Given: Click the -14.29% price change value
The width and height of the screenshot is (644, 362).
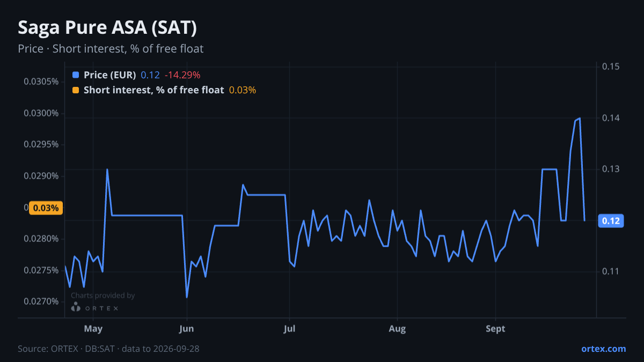Looking at the screenshot, I should (x=182, y=75).
